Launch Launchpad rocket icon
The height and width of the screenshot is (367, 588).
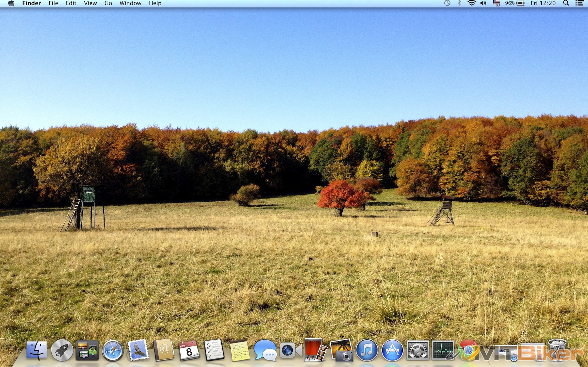coord(62,351)
